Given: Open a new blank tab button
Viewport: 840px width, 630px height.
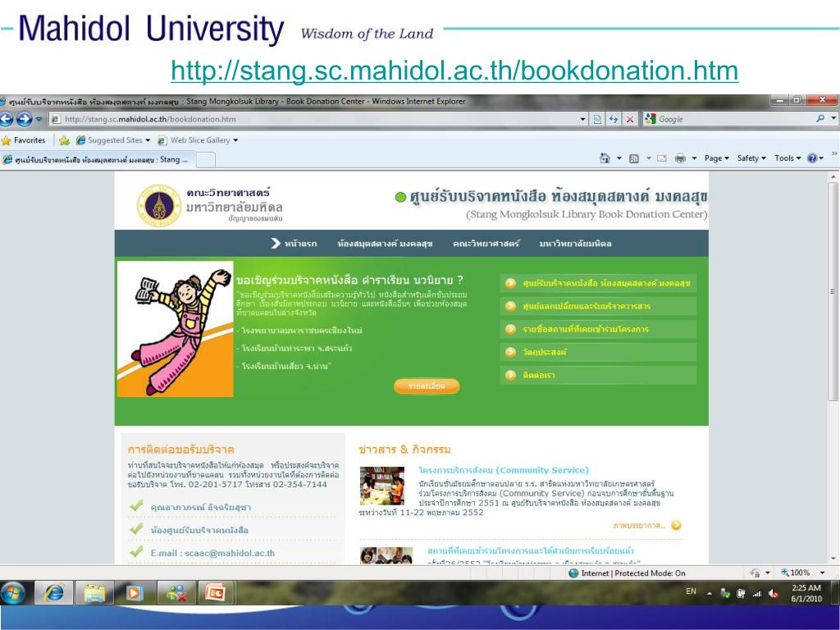Looking at the screenshot, I should pyautogui.click(x=206, y=160).
